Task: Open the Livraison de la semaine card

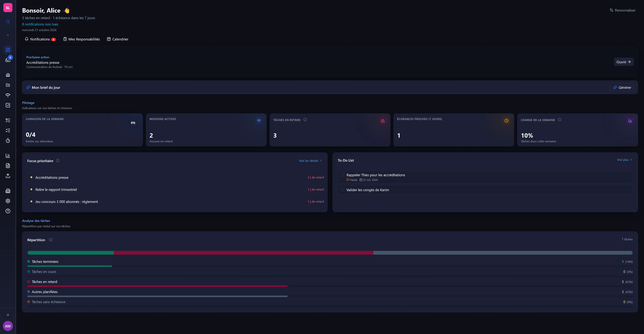Action: pyautogui.click(x=83, y=130)
